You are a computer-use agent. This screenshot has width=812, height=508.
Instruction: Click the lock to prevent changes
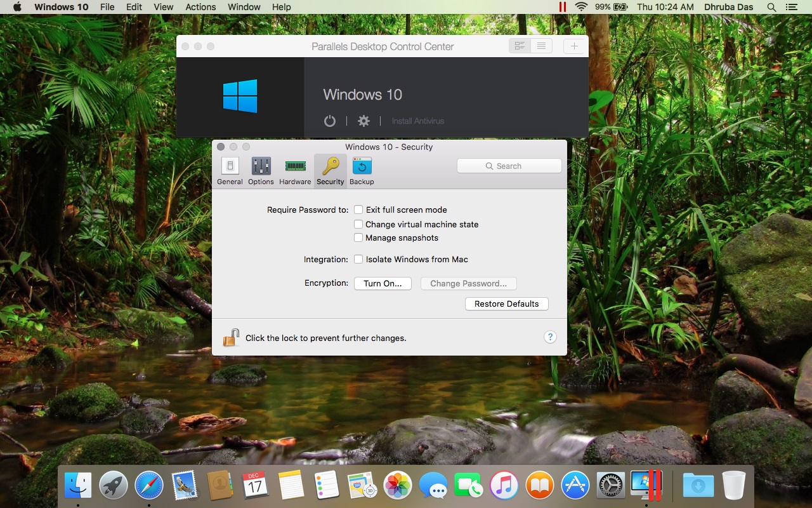pyautogui.click(x=231, y=337)
